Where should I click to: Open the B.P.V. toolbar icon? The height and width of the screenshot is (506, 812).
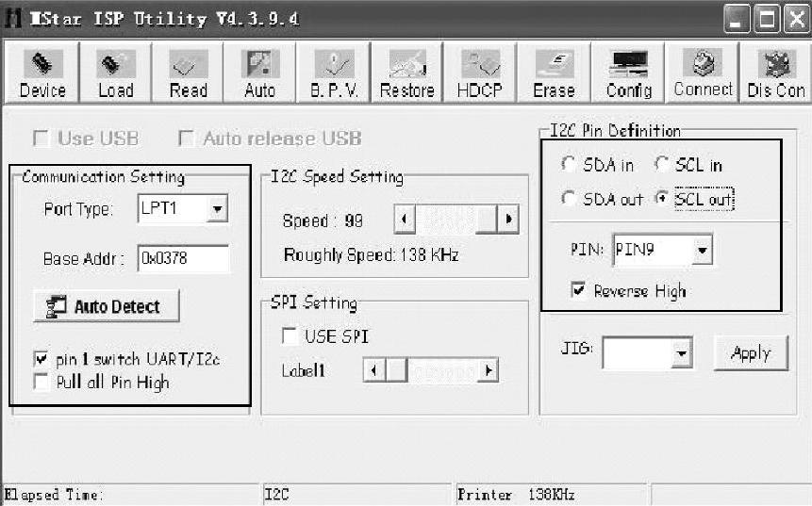tap(334, 73)
